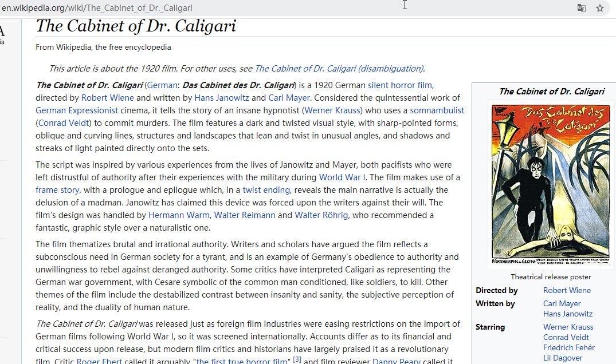
Task: Click the translate page icon in address bar
Action: tap(582, 8)
